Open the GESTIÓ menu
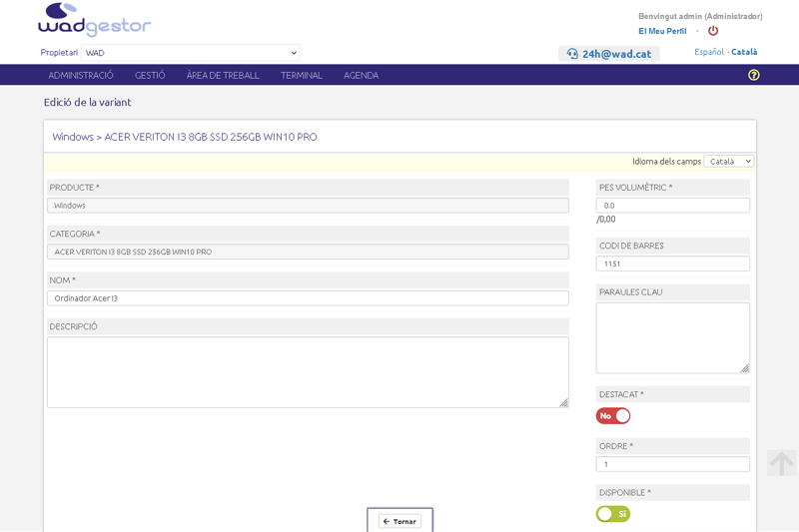The width and height of the screenshot is (799, 532). click(150, 75)
